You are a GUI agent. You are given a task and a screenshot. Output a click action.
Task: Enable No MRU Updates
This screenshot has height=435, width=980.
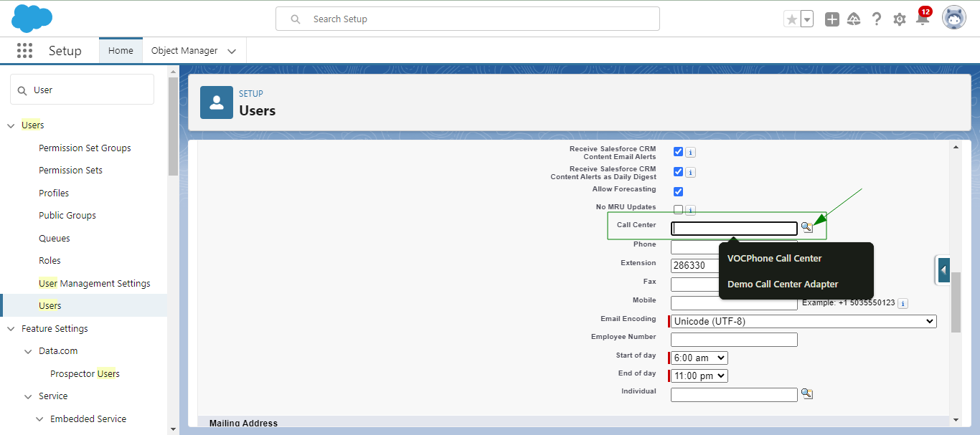678,209
